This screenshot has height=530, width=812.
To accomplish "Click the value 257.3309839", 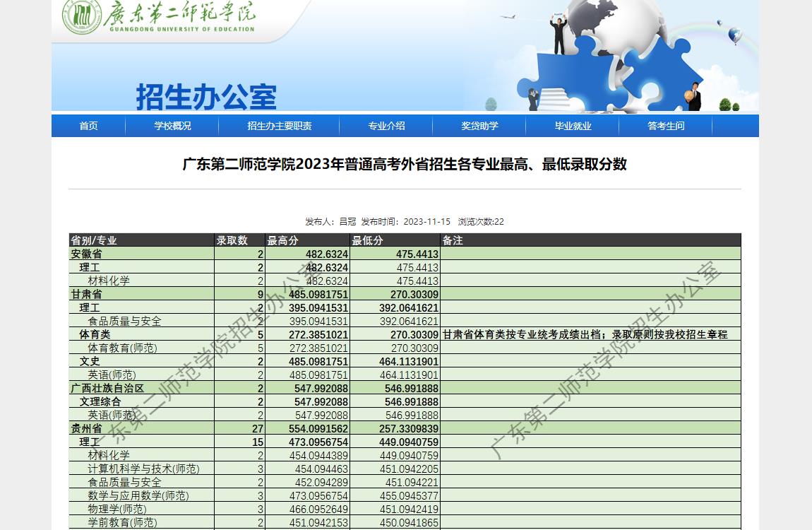I will click(x=409, y=429).
